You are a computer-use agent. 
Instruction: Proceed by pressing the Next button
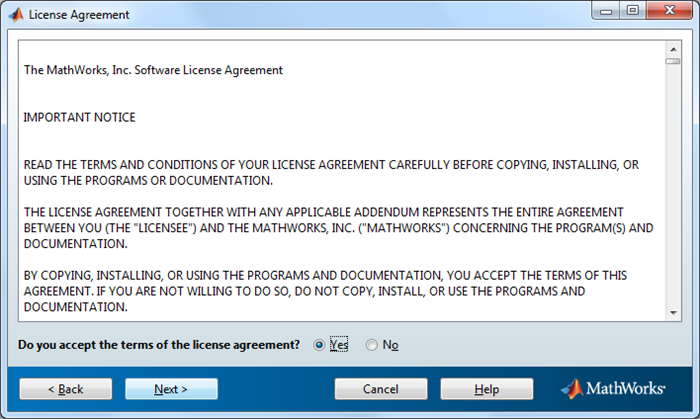(x=171, y=389)
